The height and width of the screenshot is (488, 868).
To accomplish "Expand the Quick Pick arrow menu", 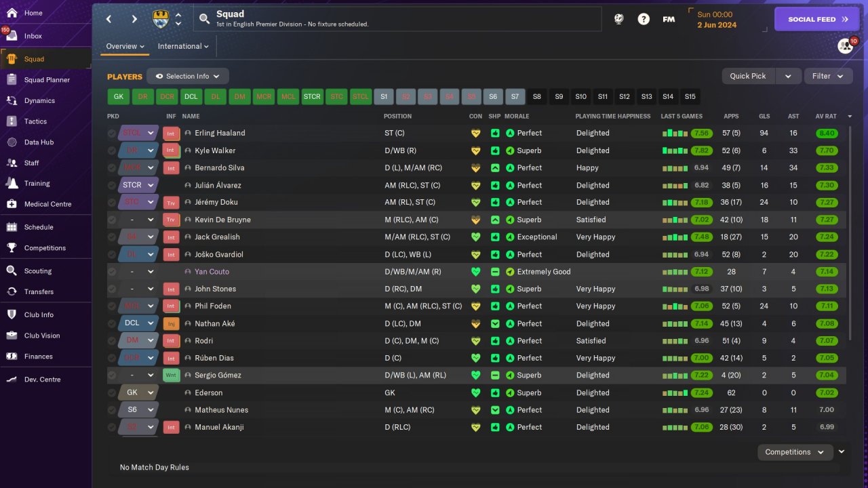I will coord(788,77).
